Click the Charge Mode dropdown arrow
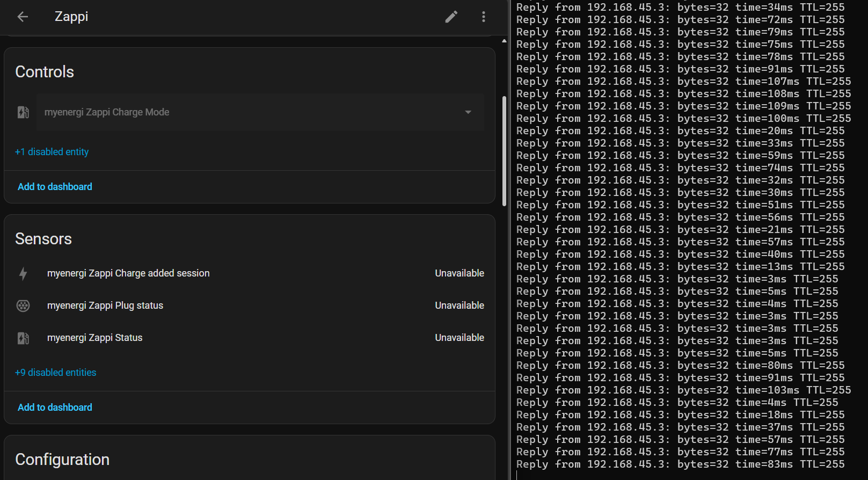Screen dimensions: 868x480 click(468, 112)
